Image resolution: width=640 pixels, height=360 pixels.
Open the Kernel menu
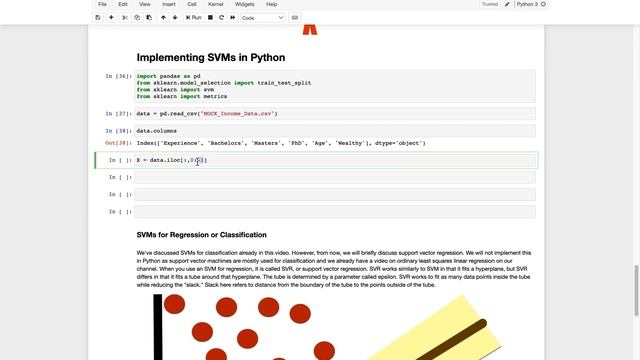click(216, 4)
